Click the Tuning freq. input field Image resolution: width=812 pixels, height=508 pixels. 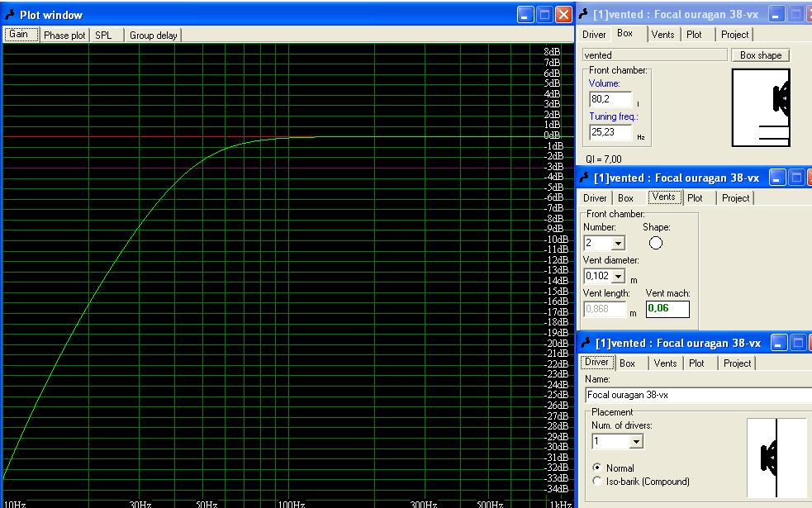point(610,132)
